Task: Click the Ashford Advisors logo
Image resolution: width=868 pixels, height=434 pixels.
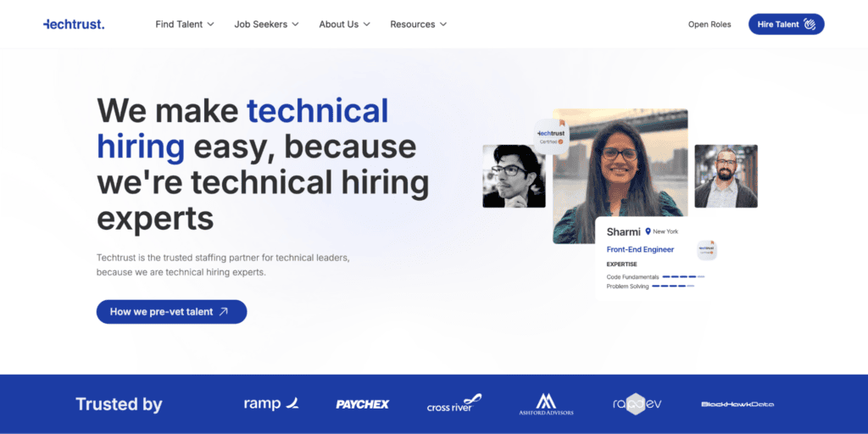Action: (x=546, y=404)
